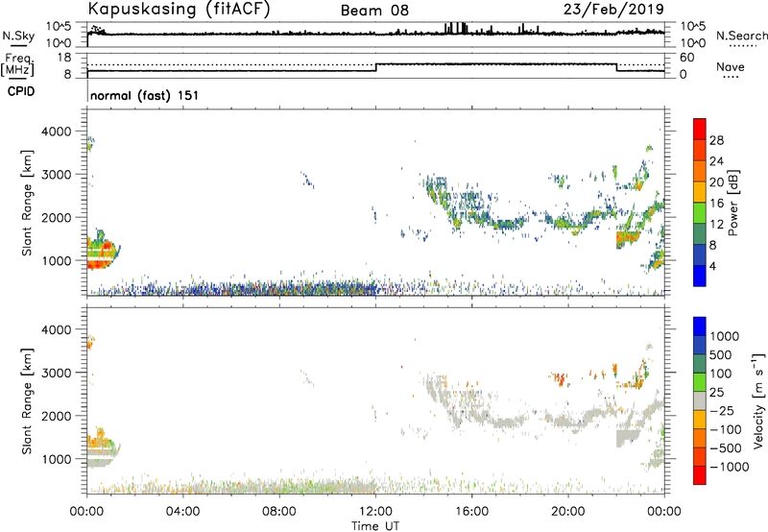Click the 'Nave' legend label
This screenshot has width=768, height=532.
pos(731,66)
